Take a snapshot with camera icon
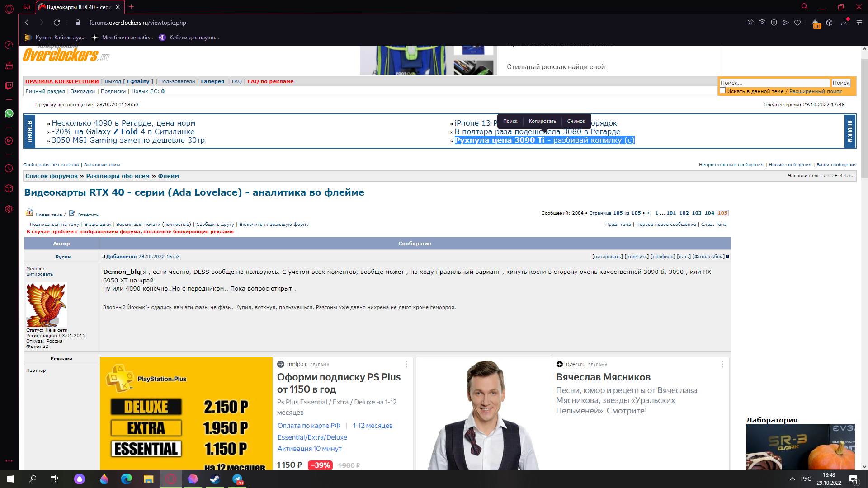 click(762, 23)
